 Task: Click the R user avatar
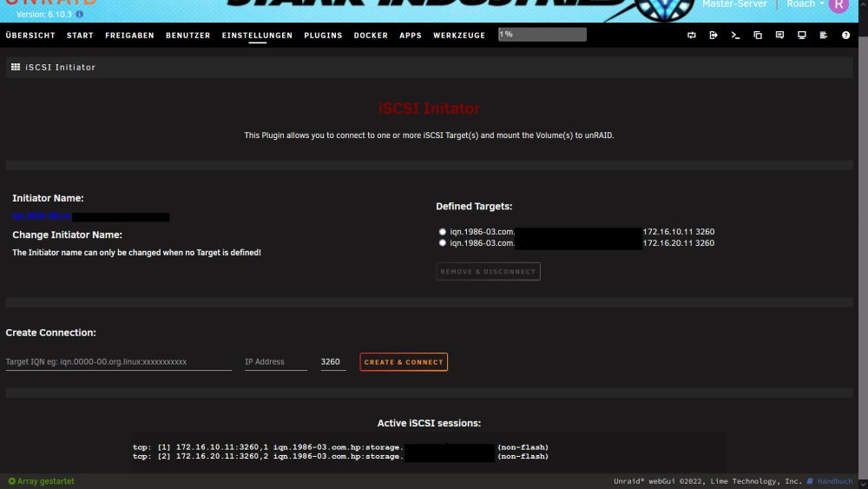838,4
